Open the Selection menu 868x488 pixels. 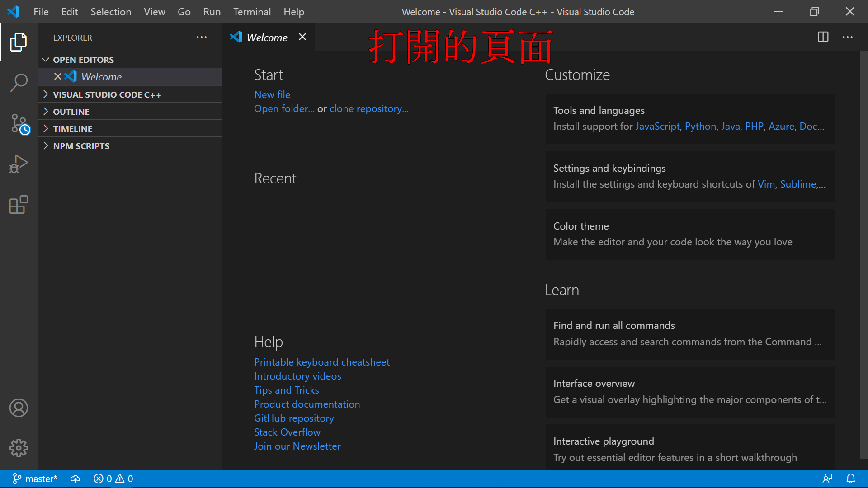(111, 12)
